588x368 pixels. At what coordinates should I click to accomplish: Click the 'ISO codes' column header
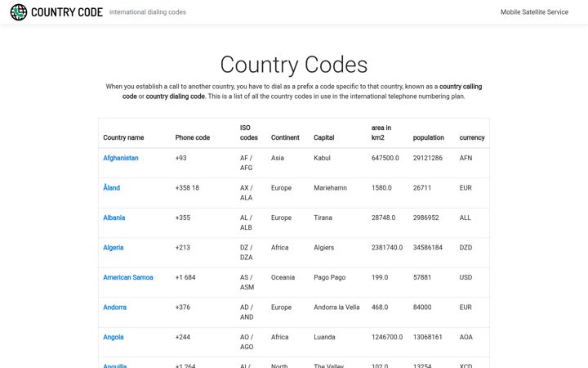click(x=248, y=132)
